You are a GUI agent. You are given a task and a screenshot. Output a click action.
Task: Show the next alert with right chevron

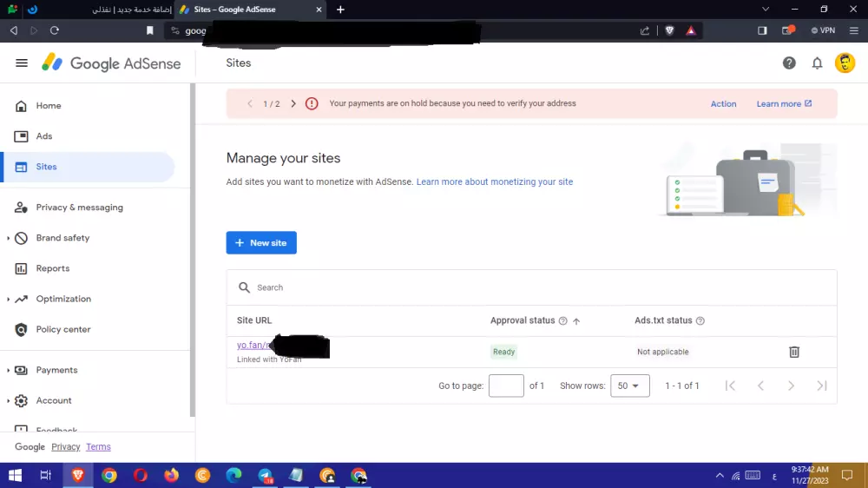point(293,103)
